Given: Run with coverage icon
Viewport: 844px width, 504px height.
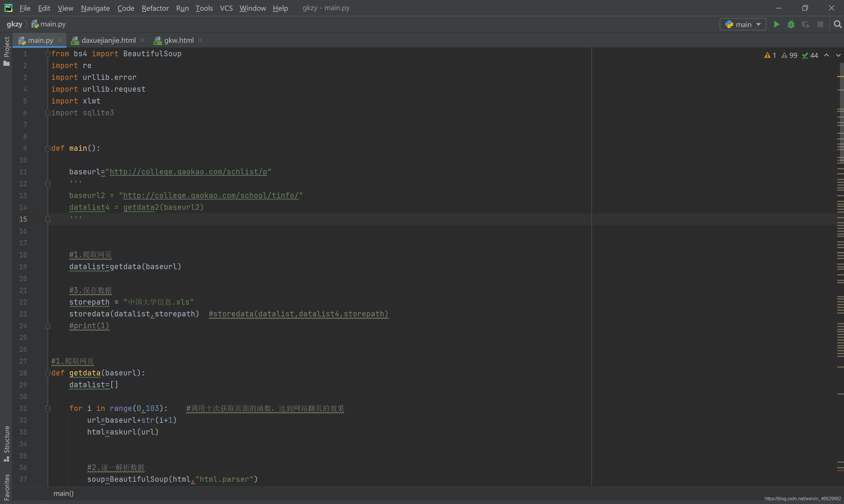Looking at the screenshot, I should click(806, 24).
